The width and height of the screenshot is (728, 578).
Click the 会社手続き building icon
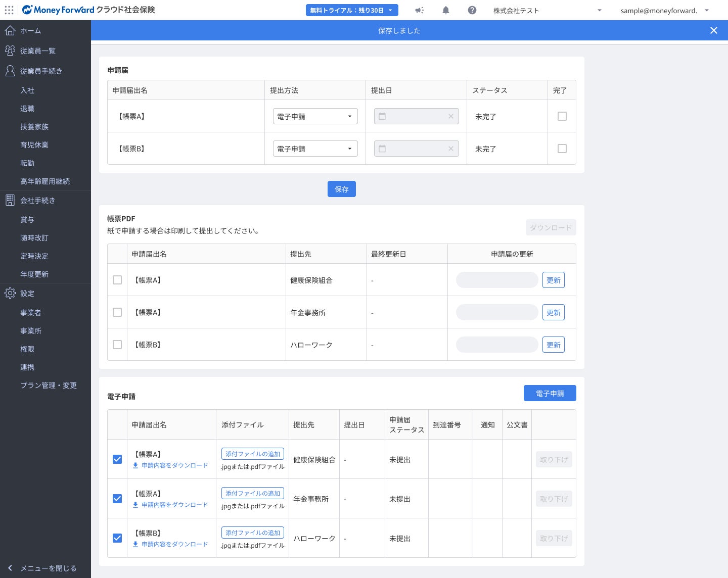pos(10,200)
